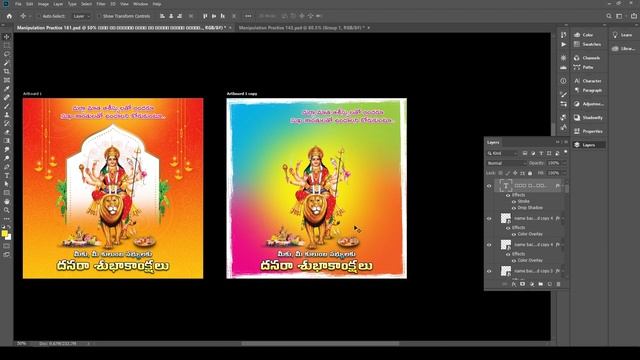This screenshot has width=640, height=360.
Task: Lock all with padlock icon in Layers panel
Action: tap(530, 173)
